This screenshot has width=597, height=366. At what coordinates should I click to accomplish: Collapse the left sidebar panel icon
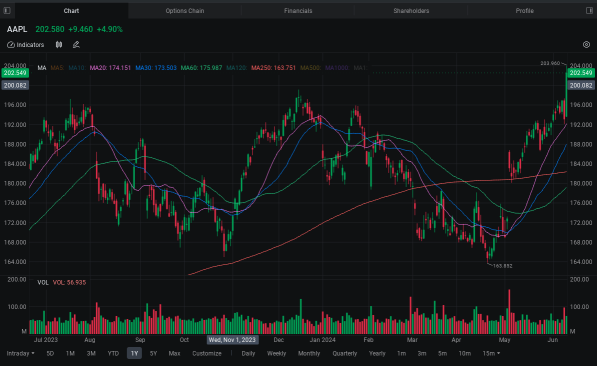click(x=7, y=11)
